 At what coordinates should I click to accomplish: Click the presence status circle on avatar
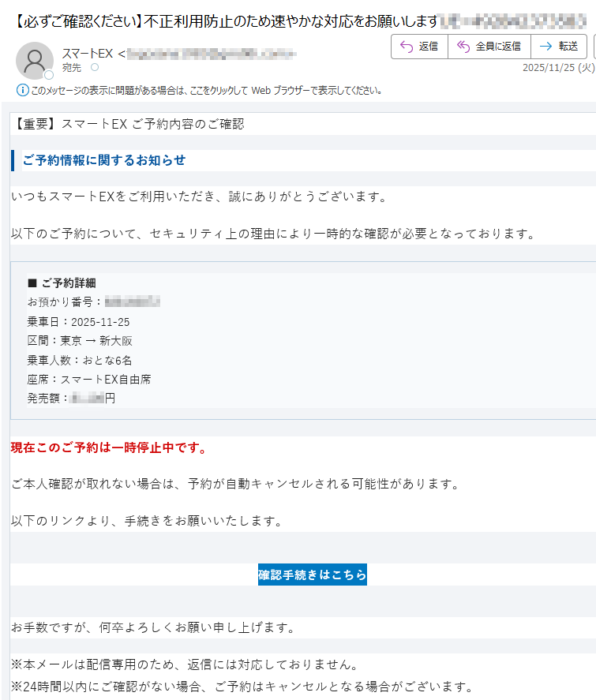pyautogui.click(x=49, y=76)
